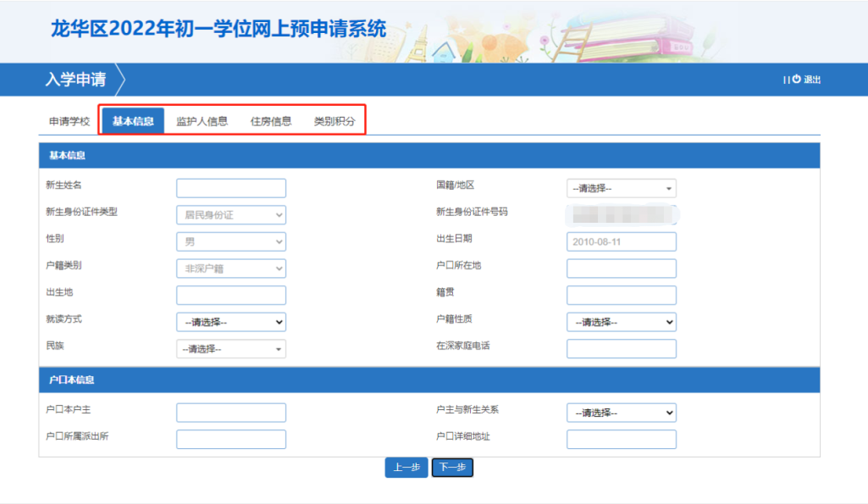Click the 在深家庭电话 input field
The height and width of the screenshot is (504, 868).
pos(621,348)
